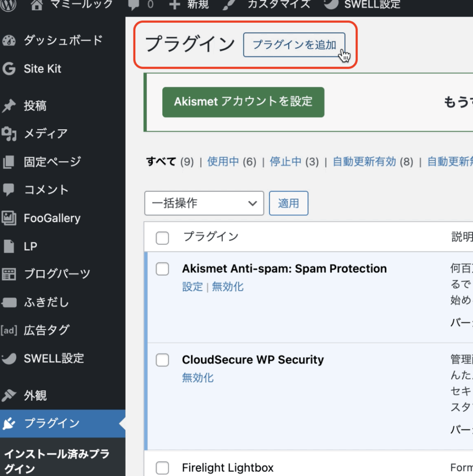
Task: Open the bulk actions (一括操作) dropdown
Action: click(204, 203)
